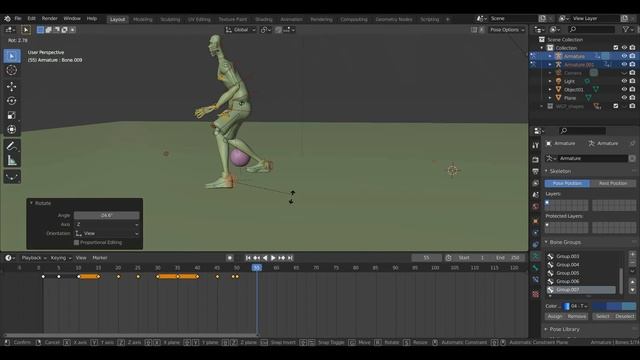Collapse the Bone Groups panel
640x360 pixels.
pos(546,242)
